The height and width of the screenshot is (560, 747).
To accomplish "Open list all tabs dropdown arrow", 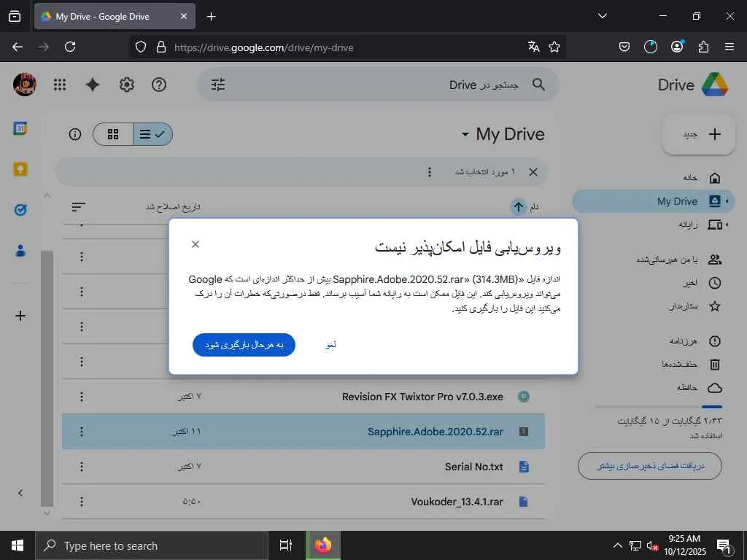I will point(602,16).
